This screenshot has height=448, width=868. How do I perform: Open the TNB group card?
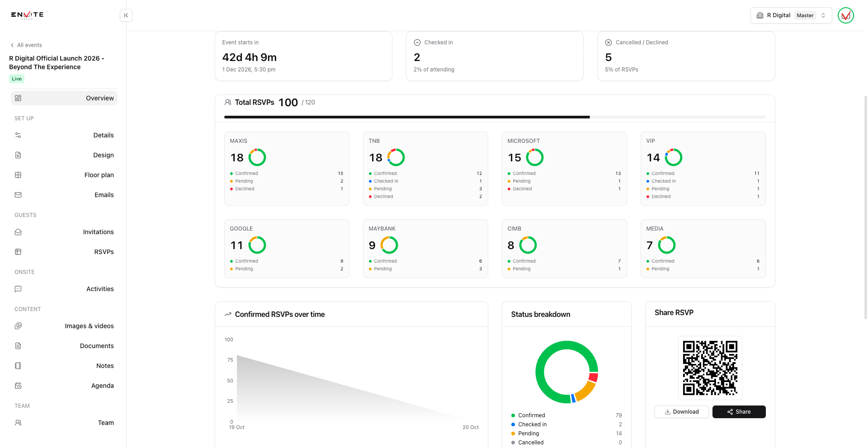[425, 169]
